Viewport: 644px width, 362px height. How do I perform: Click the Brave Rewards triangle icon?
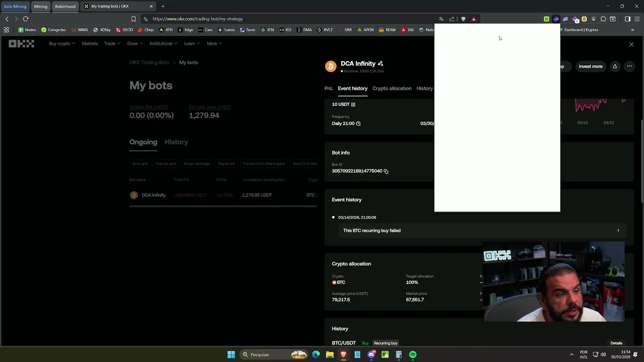coord(473,19)
